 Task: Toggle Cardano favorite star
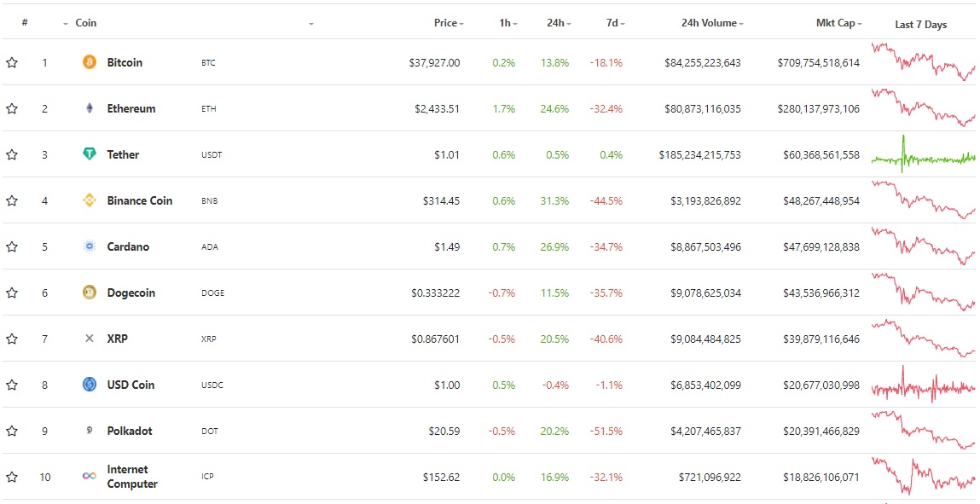[12, 246]
